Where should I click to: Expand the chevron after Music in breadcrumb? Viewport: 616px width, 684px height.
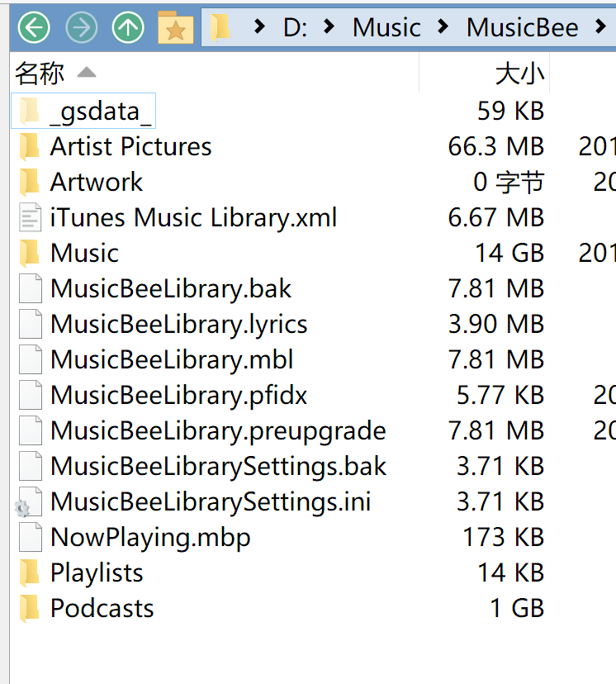point(443,27)
